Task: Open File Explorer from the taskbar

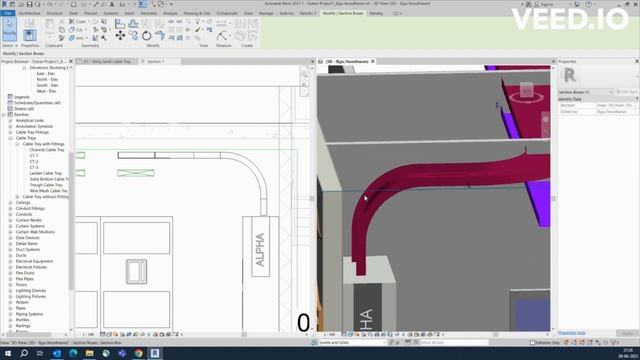Action: tap(89, 353)
